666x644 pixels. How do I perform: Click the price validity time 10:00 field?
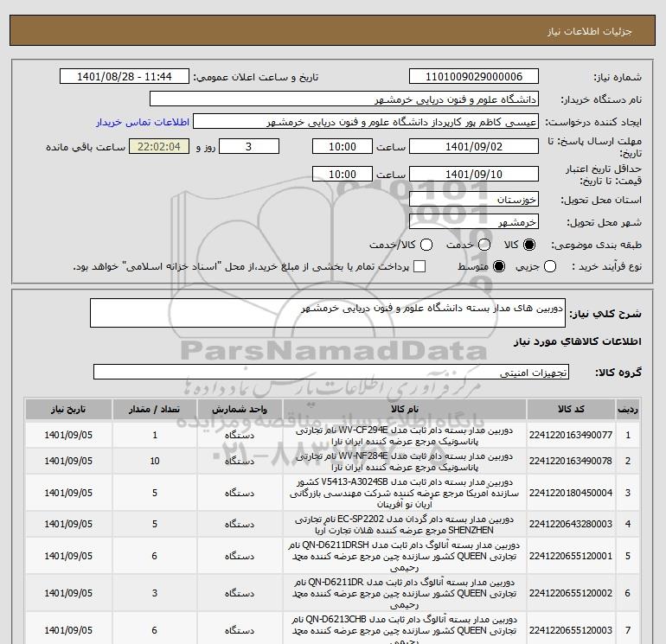tap(342, 174)
